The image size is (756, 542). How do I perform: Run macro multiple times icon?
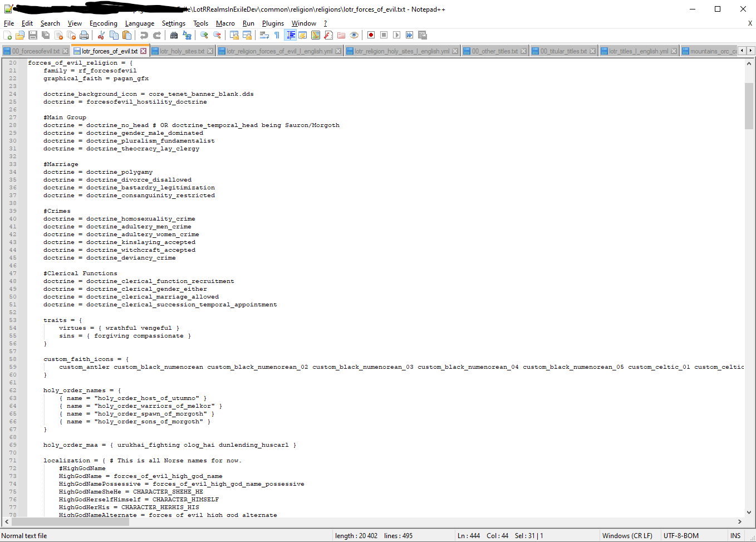coord(409,35)
